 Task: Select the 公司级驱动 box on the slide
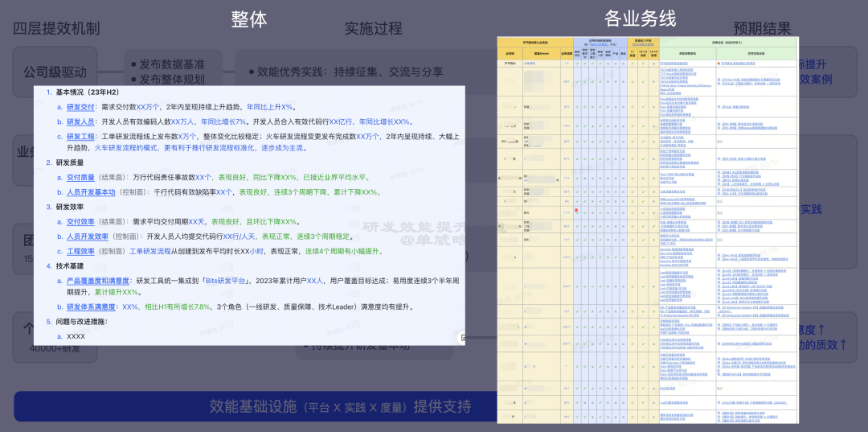(x=55, y=72)
